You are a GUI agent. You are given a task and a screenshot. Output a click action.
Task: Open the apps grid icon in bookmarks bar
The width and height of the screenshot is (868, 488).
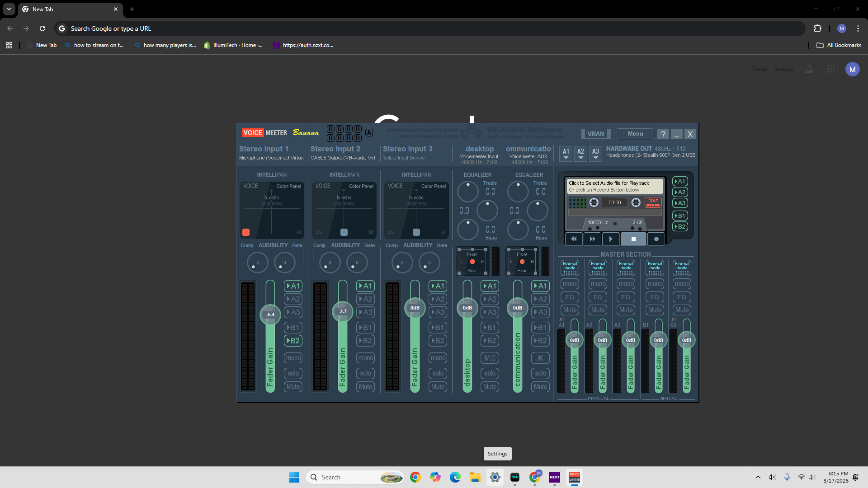(9, 45)
